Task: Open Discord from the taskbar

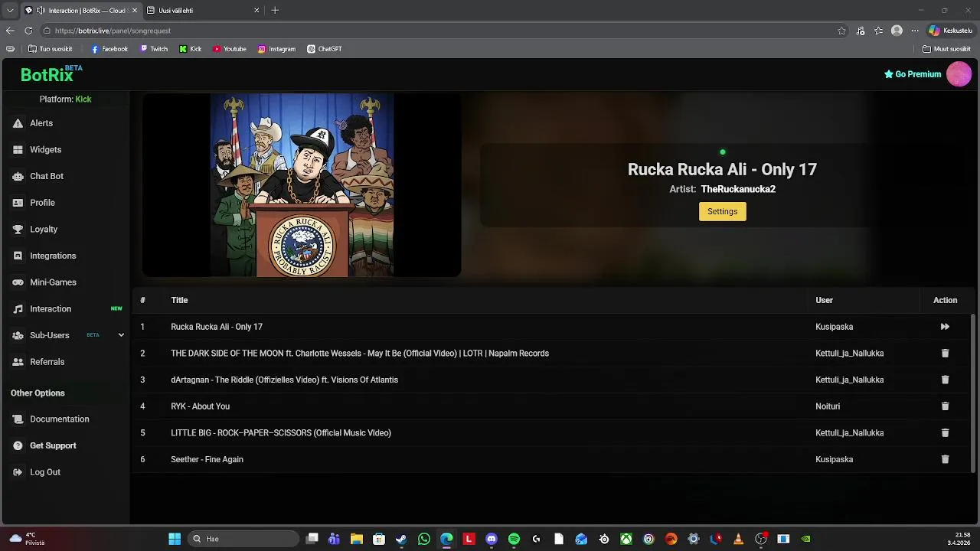Action: [x=492, y=539]
